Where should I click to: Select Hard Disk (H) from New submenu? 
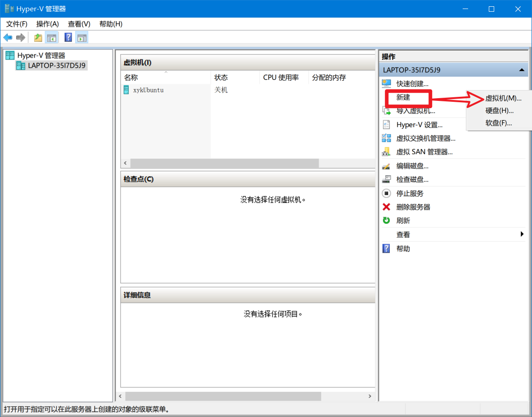pos(499,111)
